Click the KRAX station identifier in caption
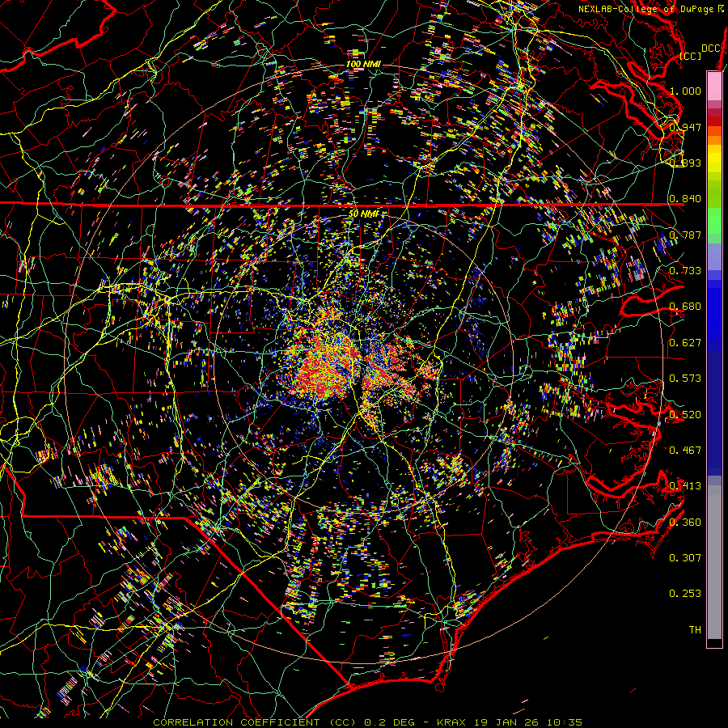The width and height of the screenshot is (728, 728). 451,722
